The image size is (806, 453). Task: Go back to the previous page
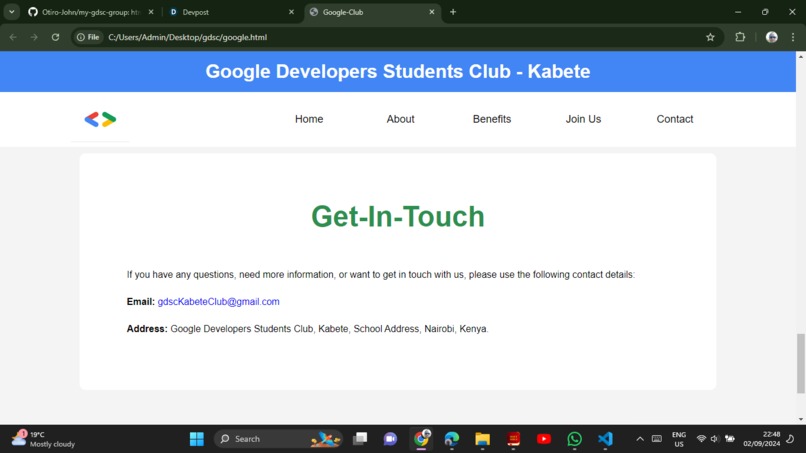tap(13, 37)
